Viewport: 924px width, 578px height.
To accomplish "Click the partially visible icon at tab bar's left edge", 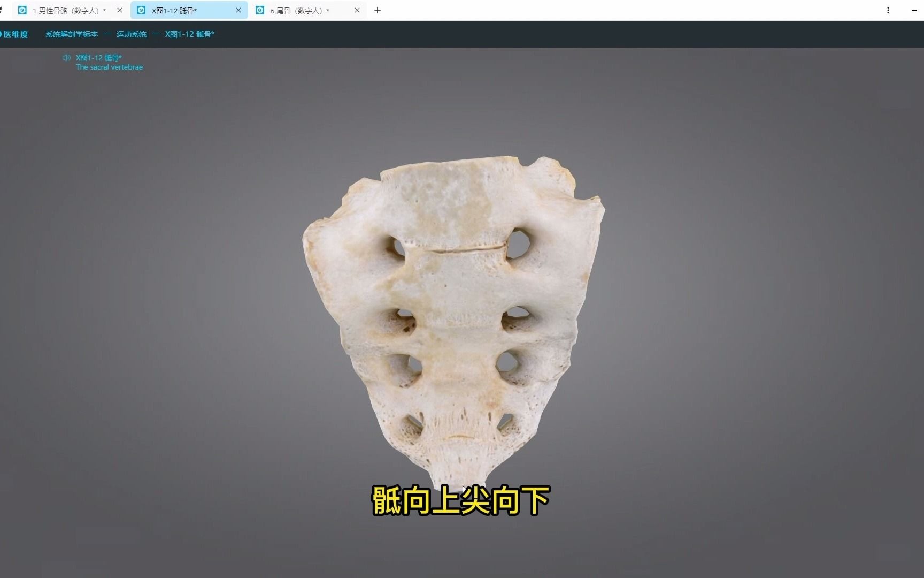I will click(x=2, y=10).
